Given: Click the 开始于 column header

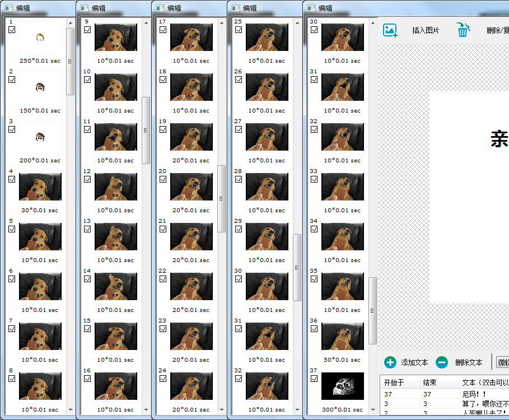Looking at the screenshot, I should [399, 382].
